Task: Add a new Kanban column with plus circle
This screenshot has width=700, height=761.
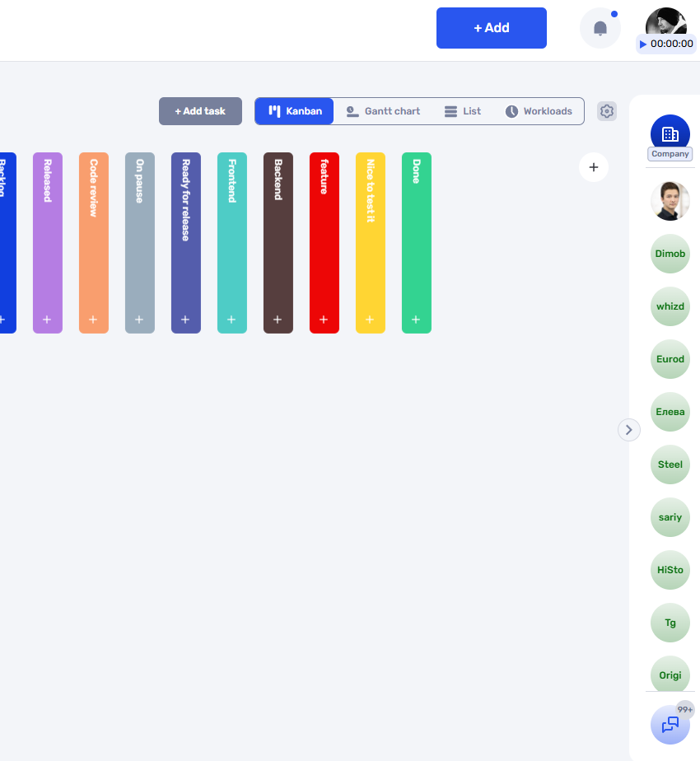Action: [x=593, y=167]
